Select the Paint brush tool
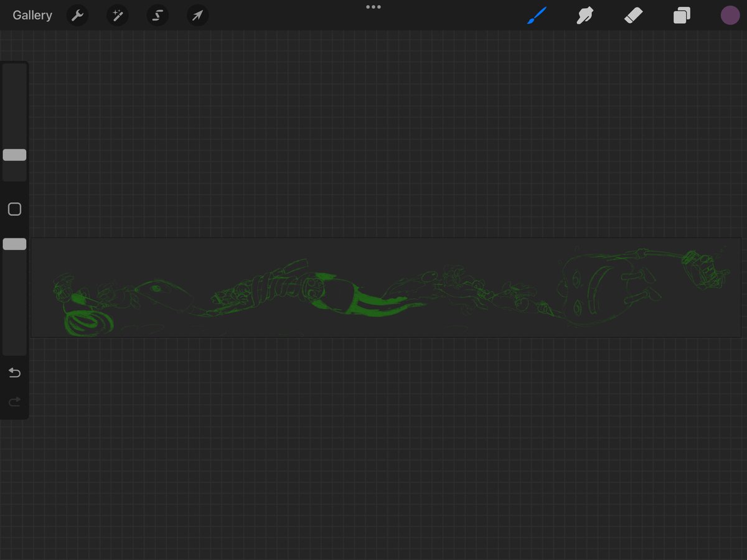The height and width of the screenshot is (560, 747). pos(536,16)
